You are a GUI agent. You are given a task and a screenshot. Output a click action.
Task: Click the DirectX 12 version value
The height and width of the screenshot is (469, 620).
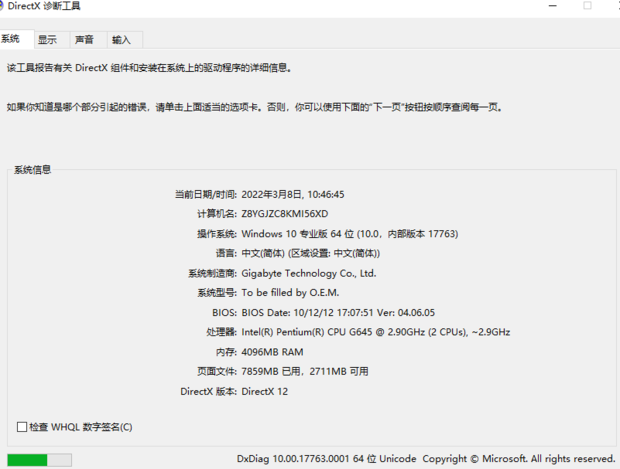(x=265, y=391)
